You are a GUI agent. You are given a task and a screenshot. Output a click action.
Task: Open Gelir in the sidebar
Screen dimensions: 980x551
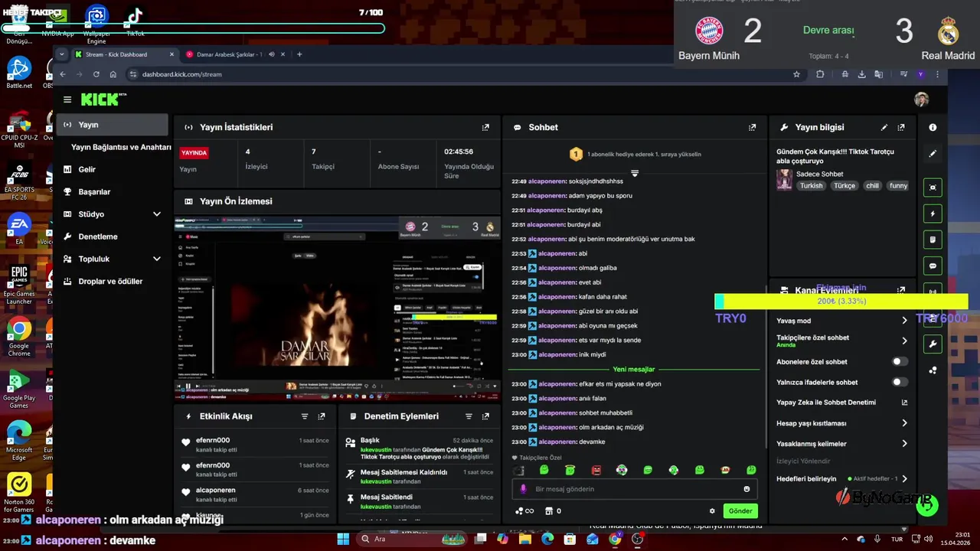(x=87, y=169)
